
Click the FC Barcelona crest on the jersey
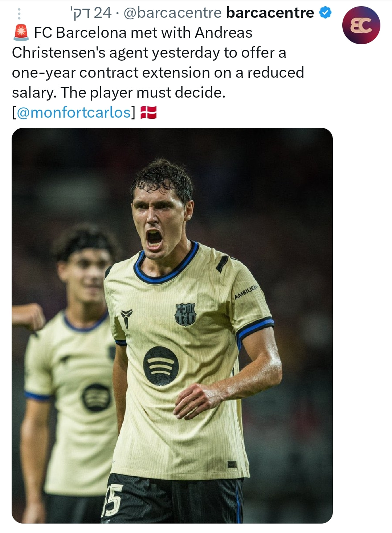point(185,314)
